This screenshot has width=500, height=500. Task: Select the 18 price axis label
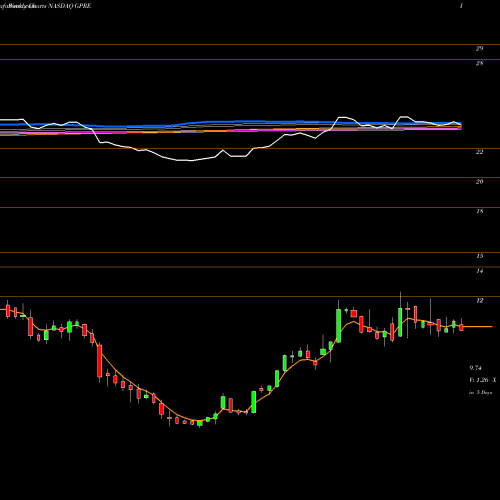[x=479, y=211]
